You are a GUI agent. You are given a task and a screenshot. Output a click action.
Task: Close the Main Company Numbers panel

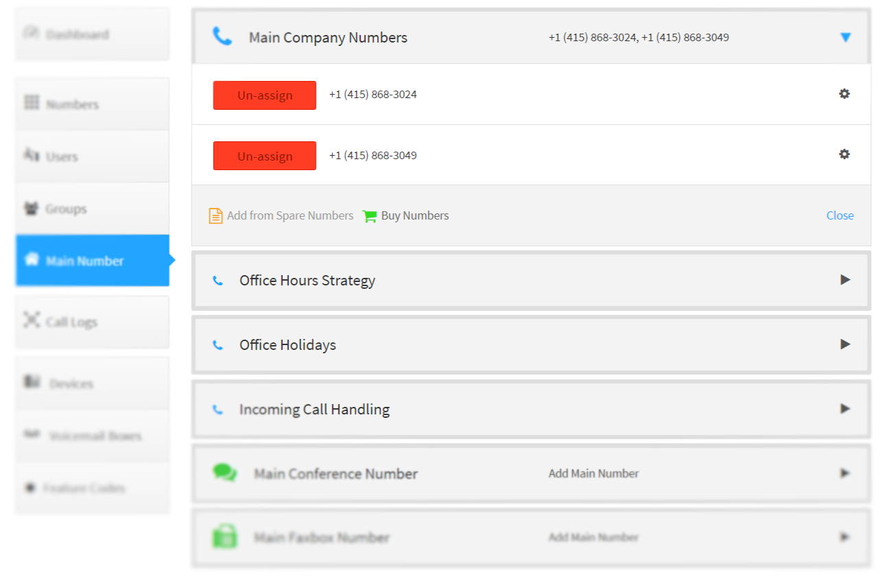point(840,215)
